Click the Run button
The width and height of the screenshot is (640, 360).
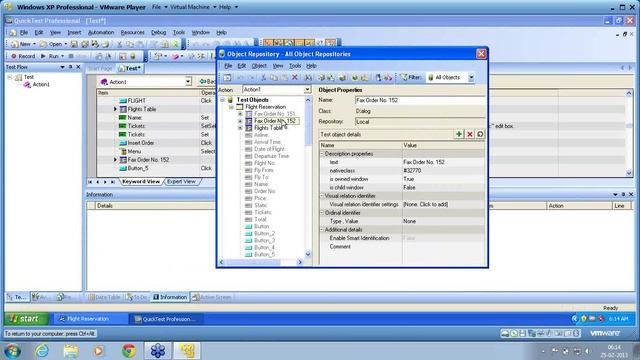50,56
